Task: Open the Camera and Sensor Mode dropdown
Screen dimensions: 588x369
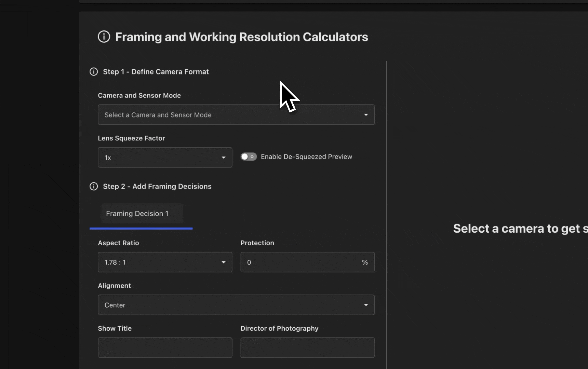Action: [x=236, y=115]
